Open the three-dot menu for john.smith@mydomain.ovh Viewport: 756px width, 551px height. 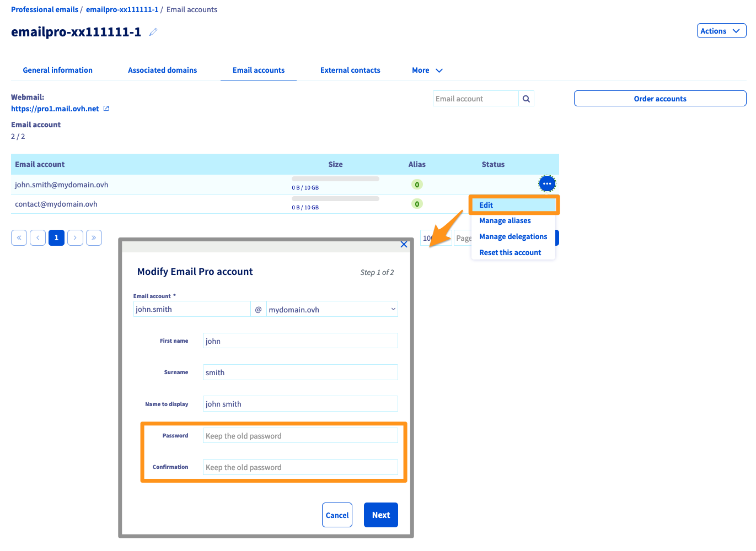pyautogui.click(x=546, y=183)
